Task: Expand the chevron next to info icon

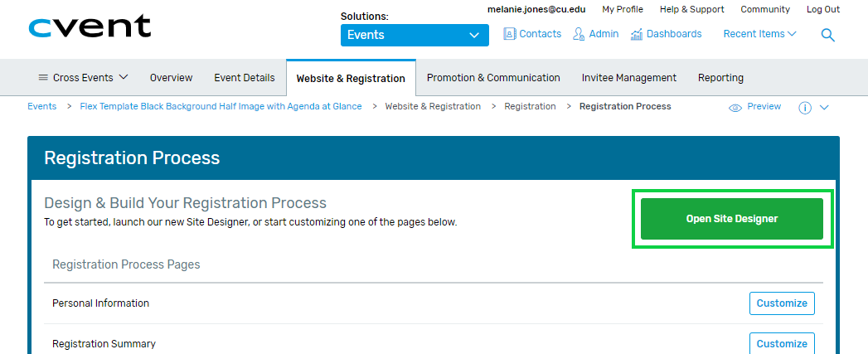Action: [x=824, y=108]
